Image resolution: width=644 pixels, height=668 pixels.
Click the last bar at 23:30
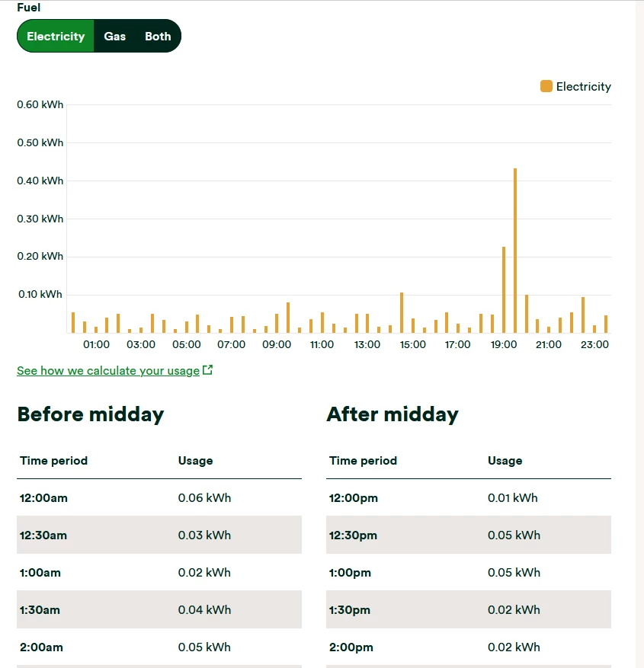pyautogui.click(x=606, y=324)
